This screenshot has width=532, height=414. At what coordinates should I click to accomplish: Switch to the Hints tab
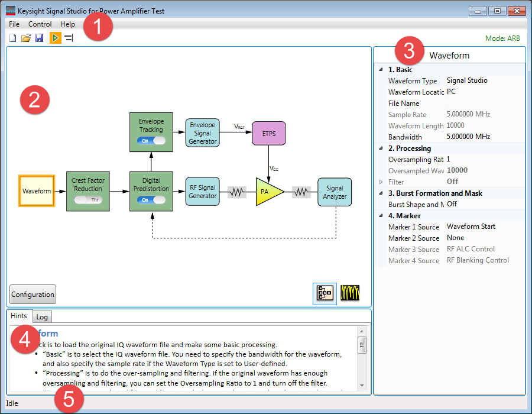19,316
